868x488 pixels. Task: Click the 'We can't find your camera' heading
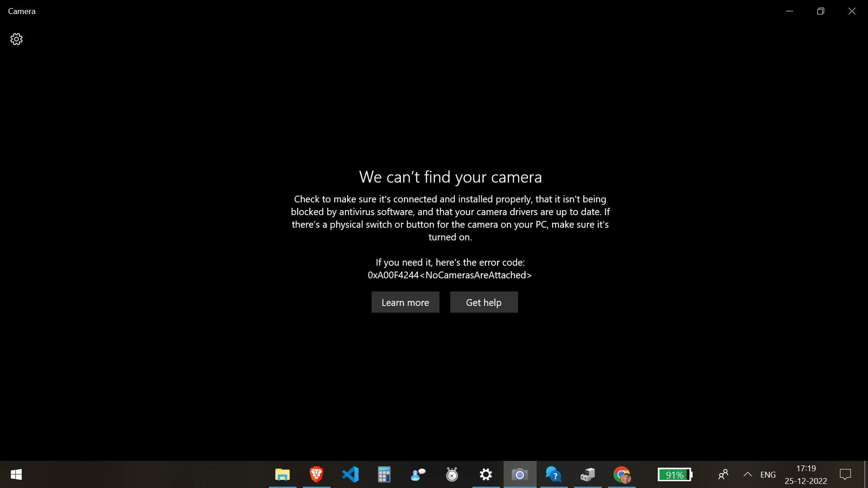point(450,177)
